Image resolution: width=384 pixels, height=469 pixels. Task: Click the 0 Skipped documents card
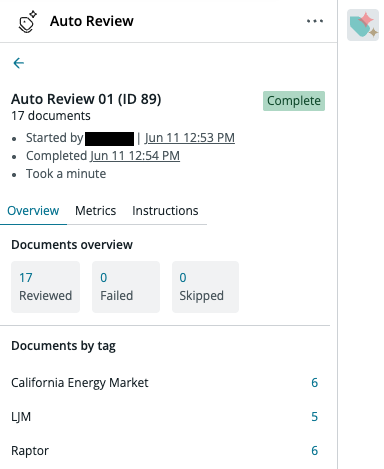(205, 287)
